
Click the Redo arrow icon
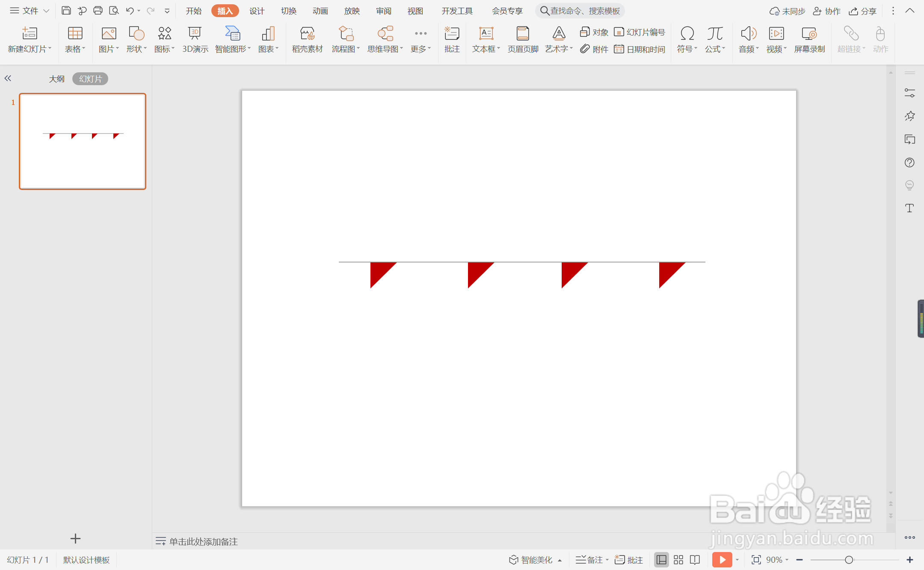[x=150, y=11]
